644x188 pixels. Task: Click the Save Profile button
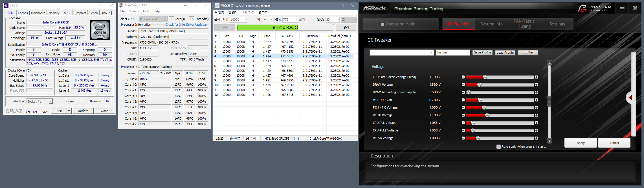[482, 53]
